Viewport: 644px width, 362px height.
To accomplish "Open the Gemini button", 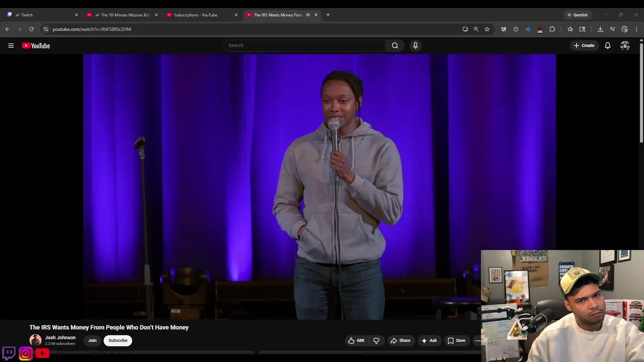I will coord(577,15).
